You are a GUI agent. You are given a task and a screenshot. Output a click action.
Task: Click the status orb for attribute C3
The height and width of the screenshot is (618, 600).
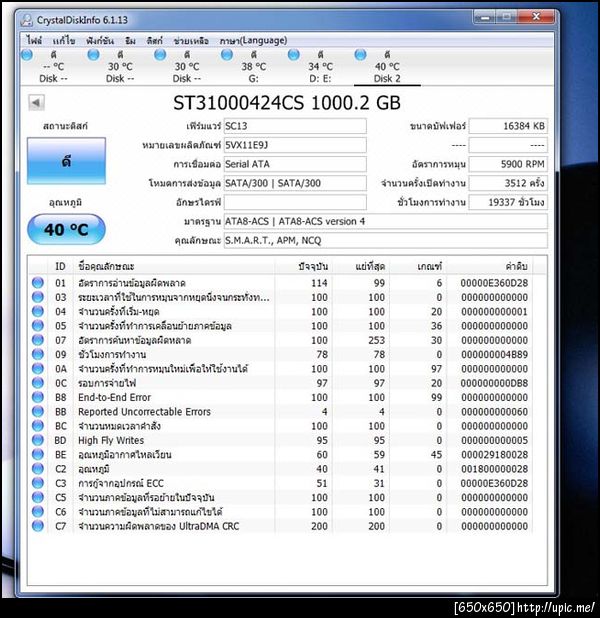tap(38, 483)
